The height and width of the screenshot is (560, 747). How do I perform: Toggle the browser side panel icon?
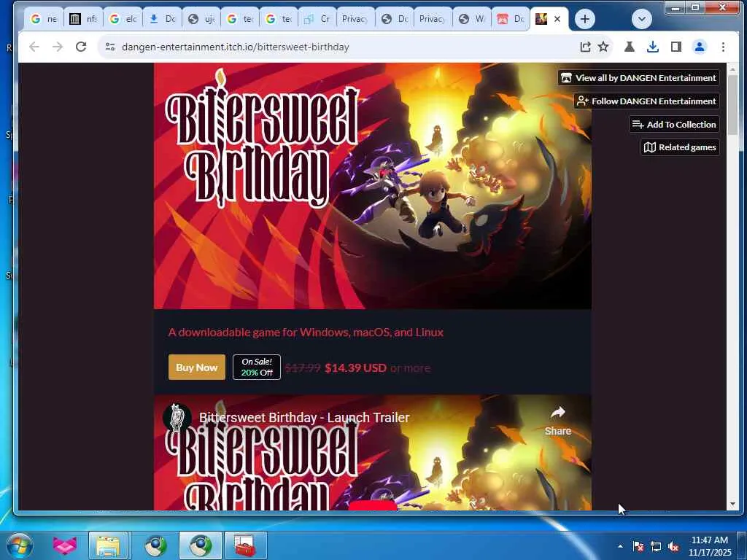point(676,47)
